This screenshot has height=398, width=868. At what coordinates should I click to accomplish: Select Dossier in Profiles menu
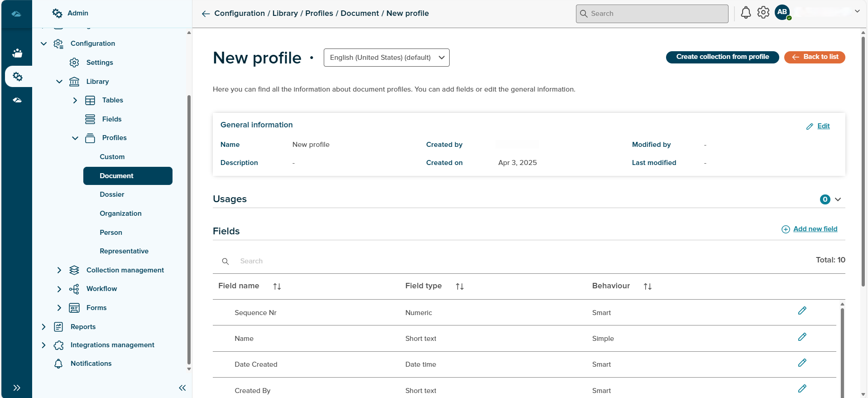coord(112,194)
